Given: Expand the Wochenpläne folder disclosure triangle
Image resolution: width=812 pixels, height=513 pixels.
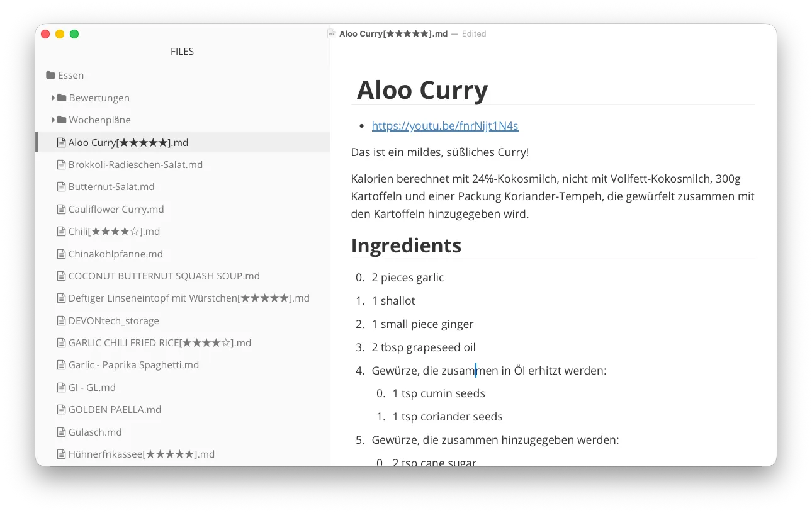Looking at the screenshot, I should [x=54, y=120].
